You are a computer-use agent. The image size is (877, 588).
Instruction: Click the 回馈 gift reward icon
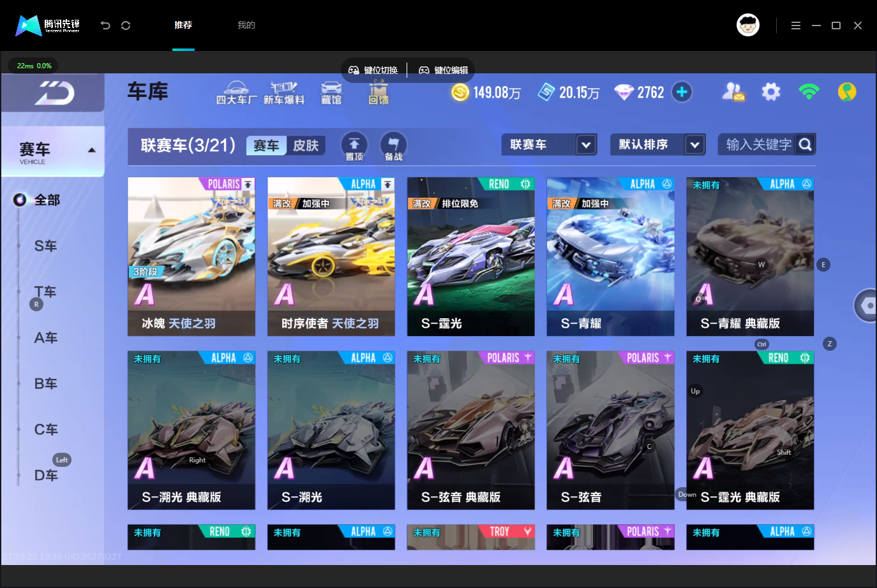(379, 93)
